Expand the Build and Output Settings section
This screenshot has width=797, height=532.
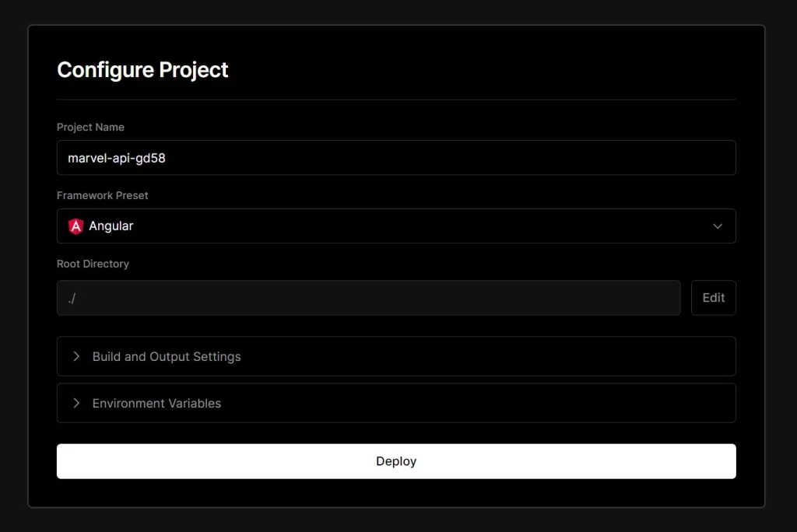[x=396, y=356]
